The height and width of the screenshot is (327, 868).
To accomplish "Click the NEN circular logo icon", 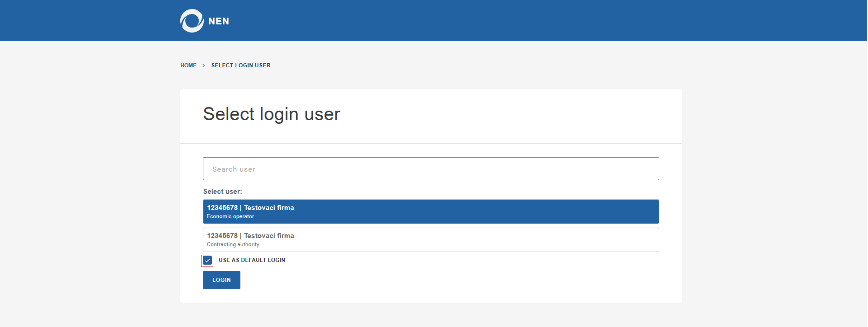I will (192, 21).
